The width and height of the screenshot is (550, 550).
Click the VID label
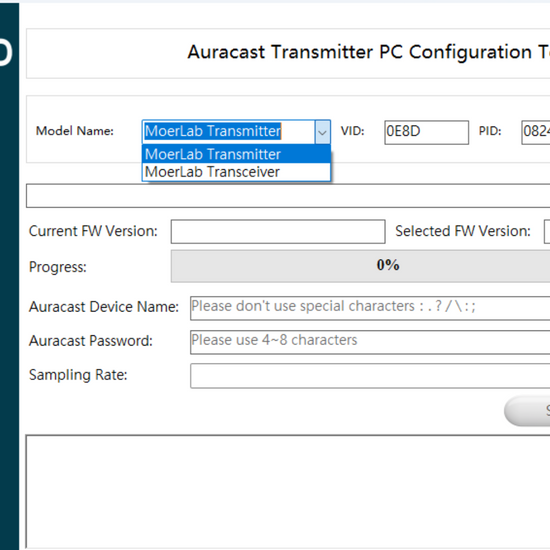(x=353, y=131)
